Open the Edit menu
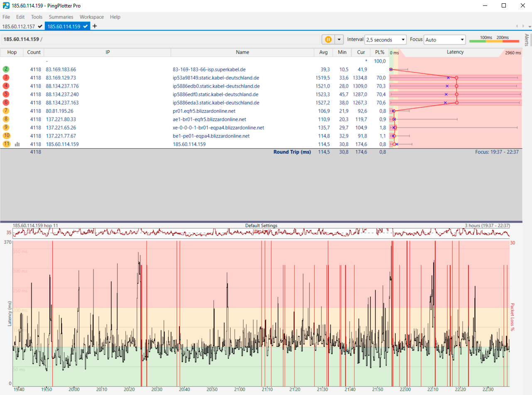This screenshot has height=395, width=532. tap(20, 17)
